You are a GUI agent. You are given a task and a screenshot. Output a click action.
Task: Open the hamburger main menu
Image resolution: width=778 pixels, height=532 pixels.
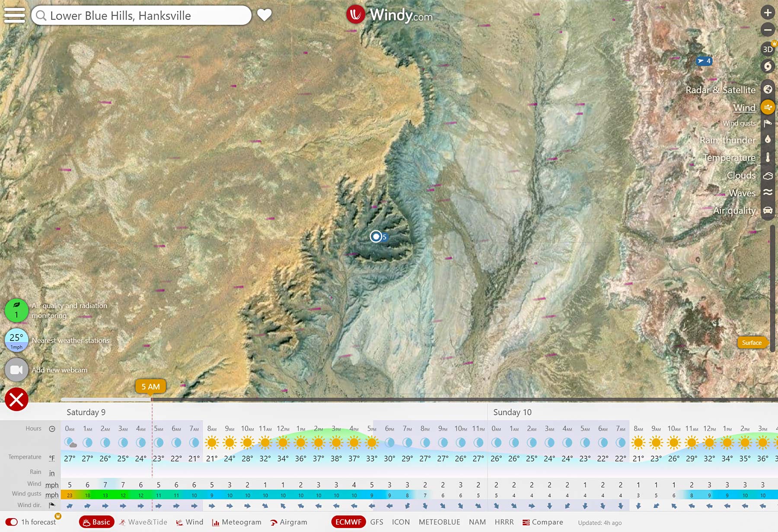pos(15,15)
